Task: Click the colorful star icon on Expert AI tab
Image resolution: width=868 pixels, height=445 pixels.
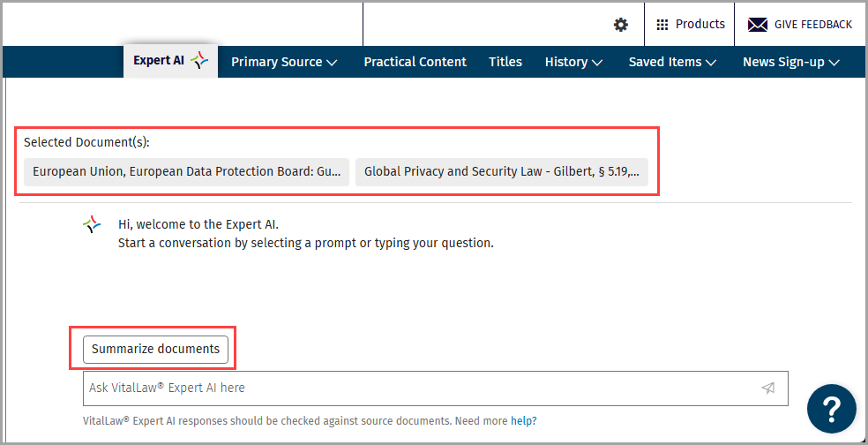Action: [x=199, y=60]
